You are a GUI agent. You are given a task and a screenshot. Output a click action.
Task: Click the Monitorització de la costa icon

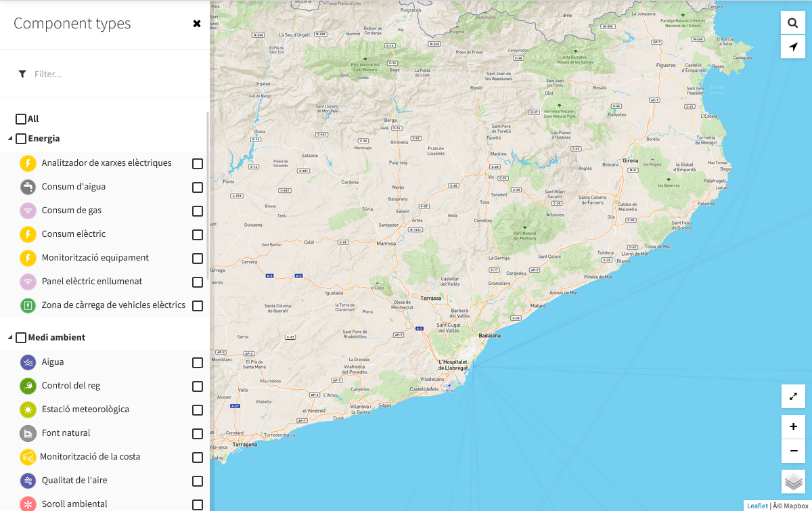28,457
